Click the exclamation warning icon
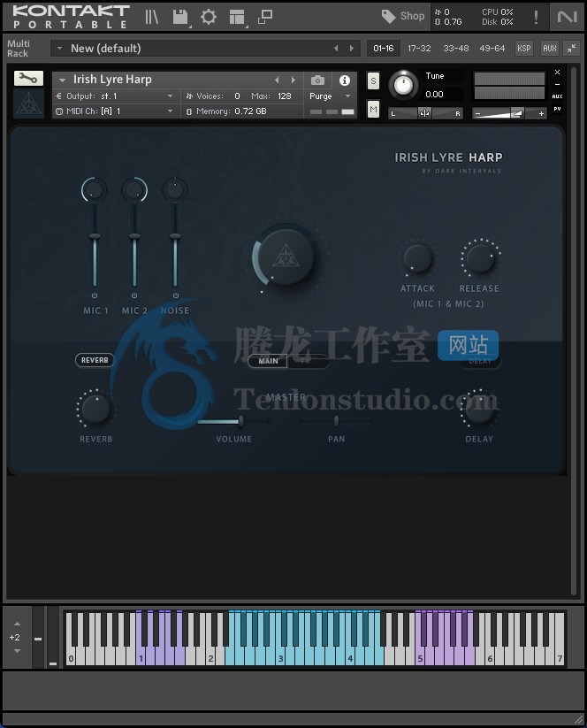This screenshot has height=728, width=587. click(x=537, y=17)
